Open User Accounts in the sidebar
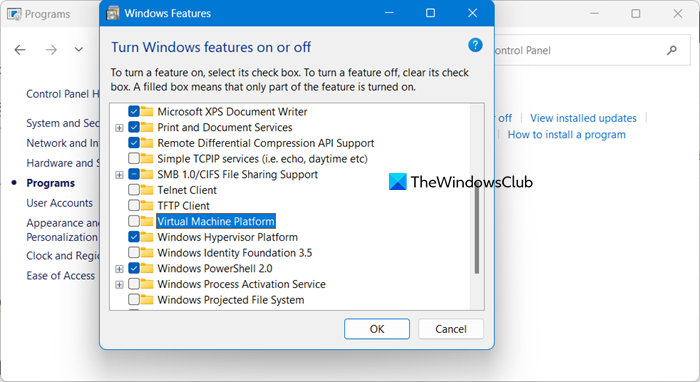Image resolution: width=700 pixels, height=382 pixels. [59, 203]
